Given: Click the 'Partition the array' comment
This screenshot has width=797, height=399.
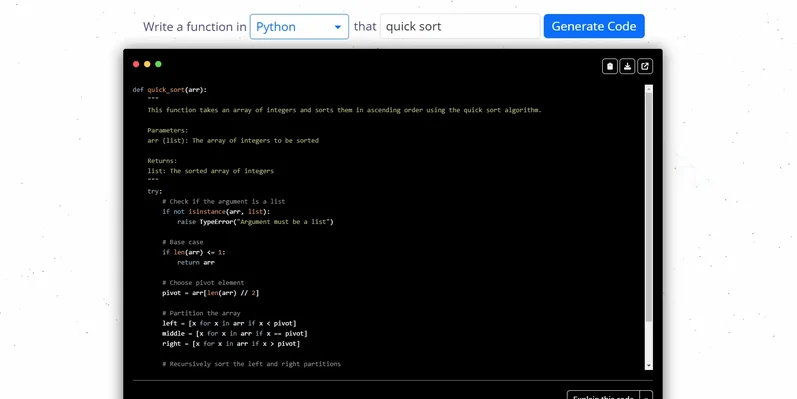Looking at the screenshot, I should click(x=201, y=313).
